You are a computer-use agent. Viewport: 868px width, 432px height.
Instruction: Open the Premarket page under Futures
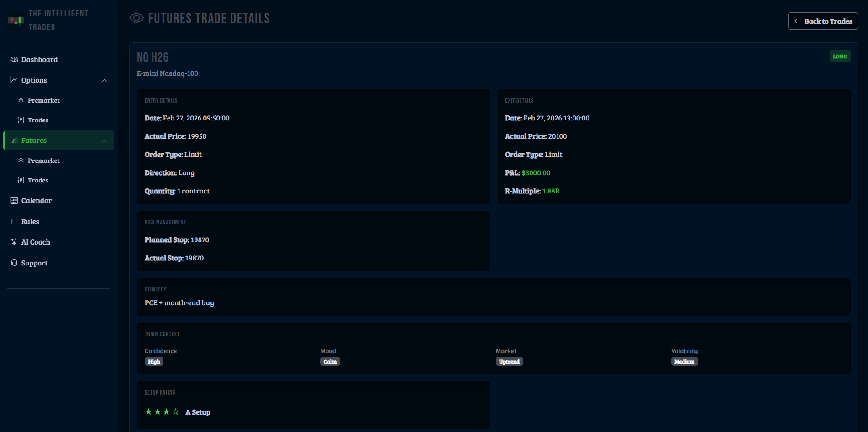(x=44, y=161)
